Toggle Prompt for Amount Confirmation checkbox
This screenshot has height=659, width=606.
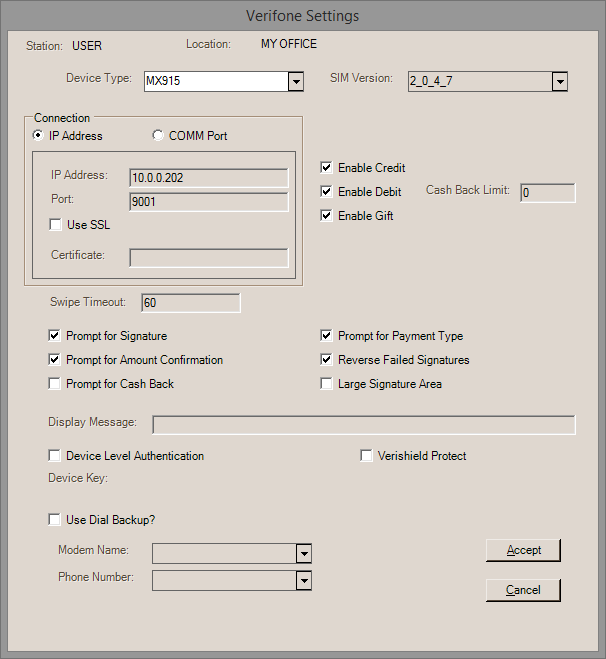click(x=54, y=359)
